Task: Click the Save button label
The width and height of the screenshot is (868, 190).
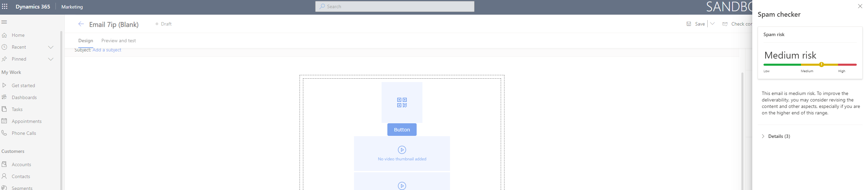Action: click(700, 24)
